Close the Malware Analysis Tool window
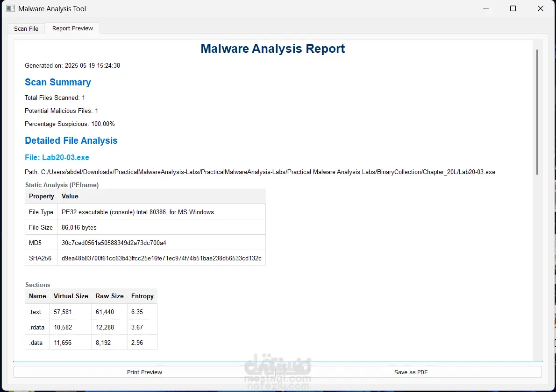The width and height of the screenshot is (556, 392). coord(541,8)
